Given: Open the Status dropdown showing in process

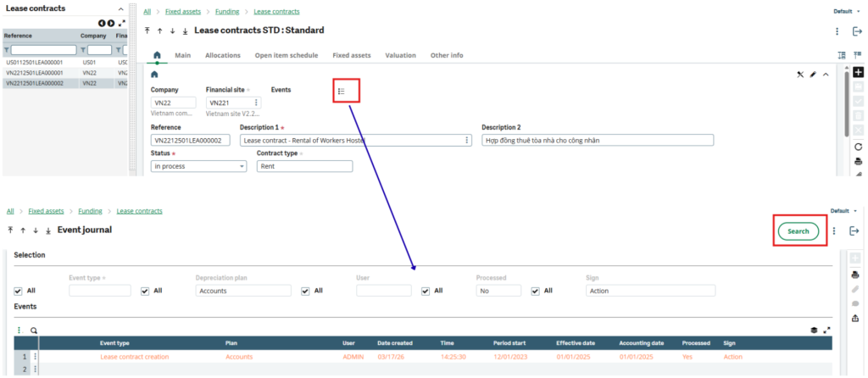Looking at the screenshot, I should (198, 166).
